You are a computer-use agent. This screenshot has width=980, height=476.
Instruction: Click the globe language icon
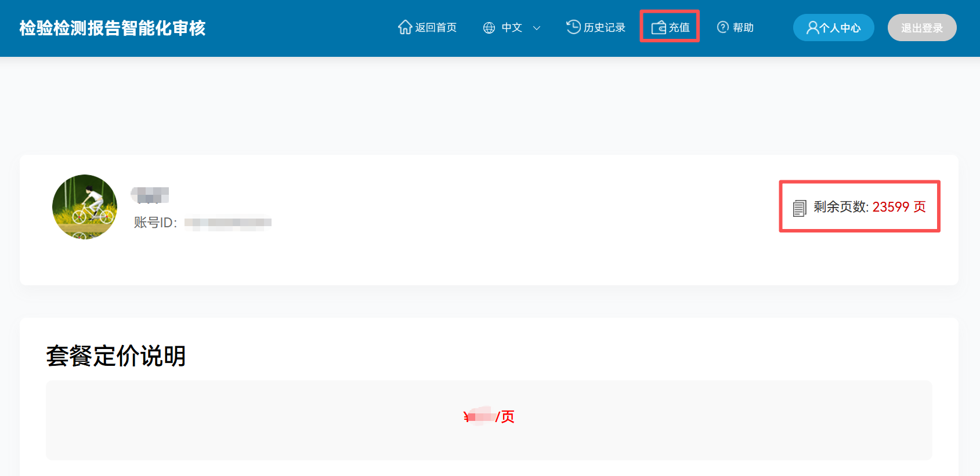[489, 28]
